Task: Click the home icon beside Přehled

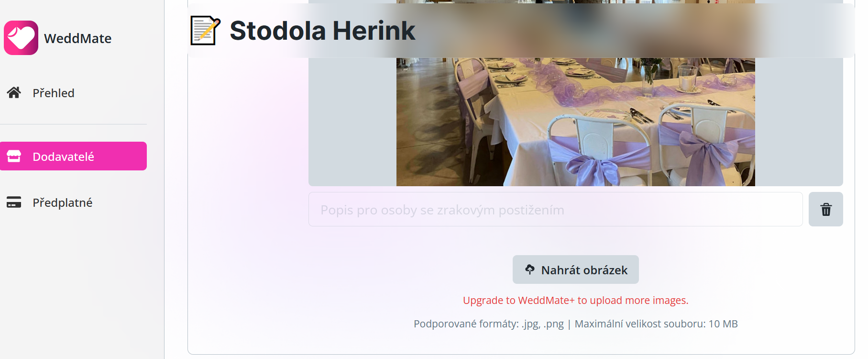Action: pos(14,92)
